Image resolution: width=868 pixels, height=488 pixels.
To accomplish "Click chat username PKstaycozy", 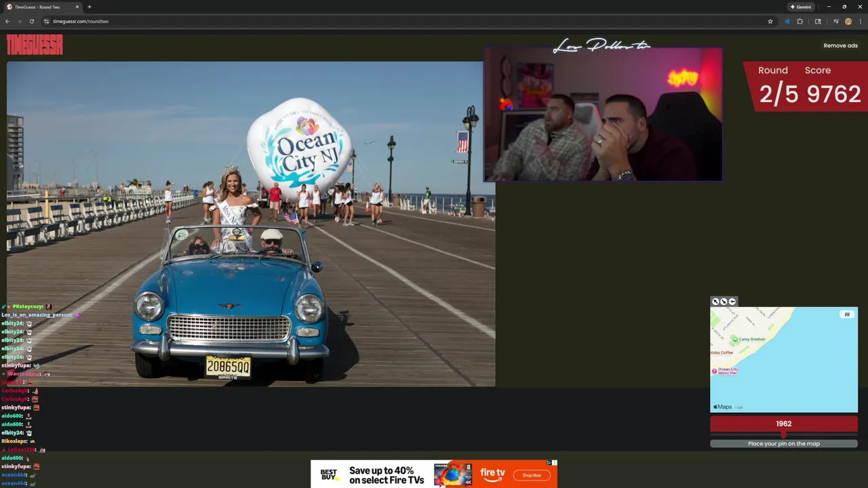I will click(28, 306).
